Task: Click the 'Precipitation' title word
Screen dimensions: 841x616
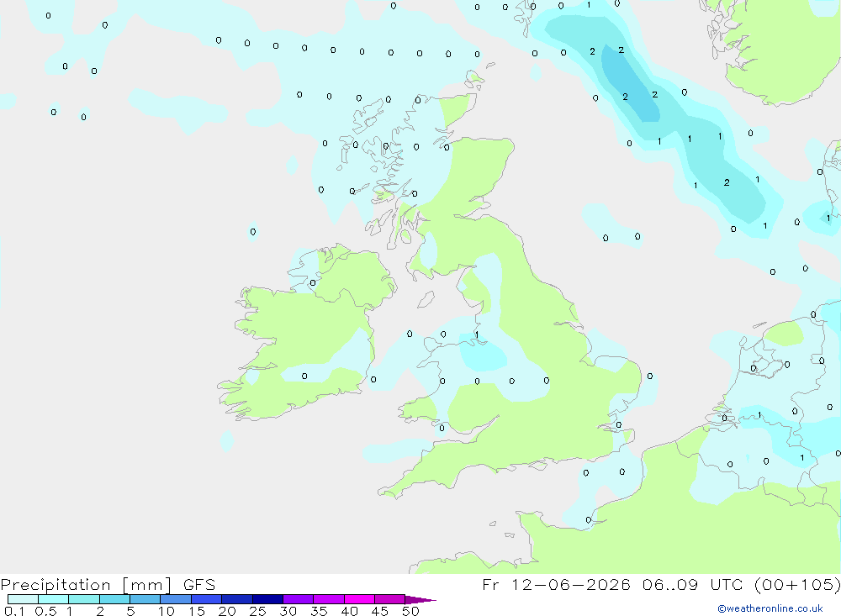Action: (x=56, y=584)
